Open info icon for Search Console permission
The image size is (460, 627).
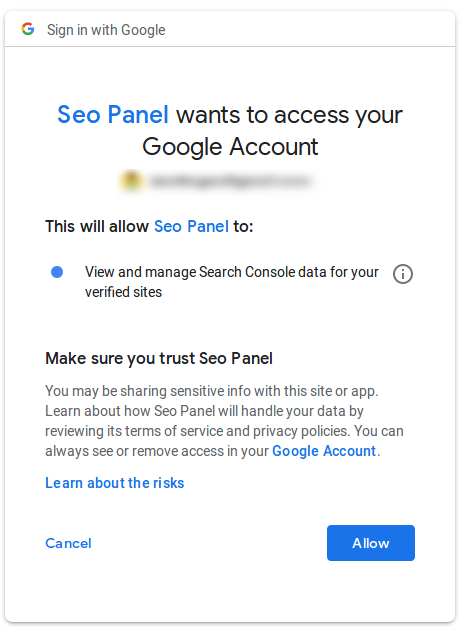click(402, 274)
